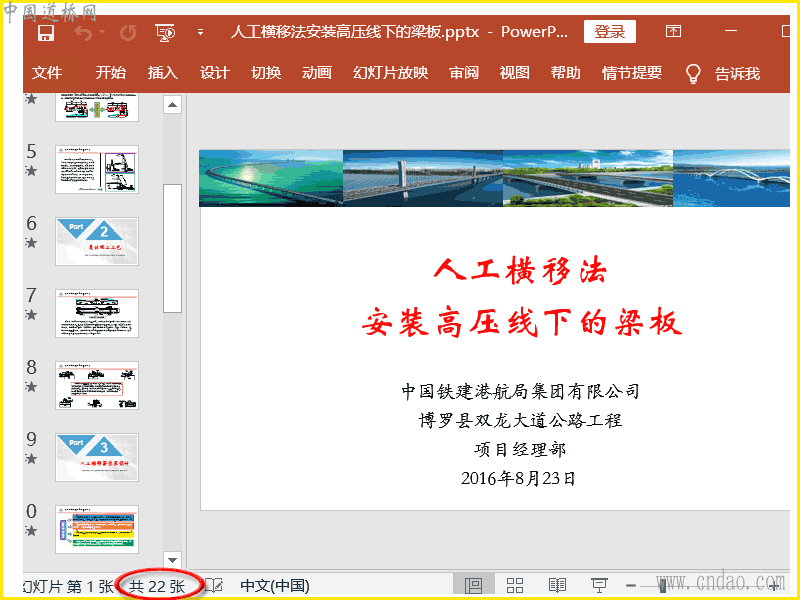Open the 幻灯片放映 ribbon tab
The height and width of the screenshot is (600, 800).
tap(390, 72)
